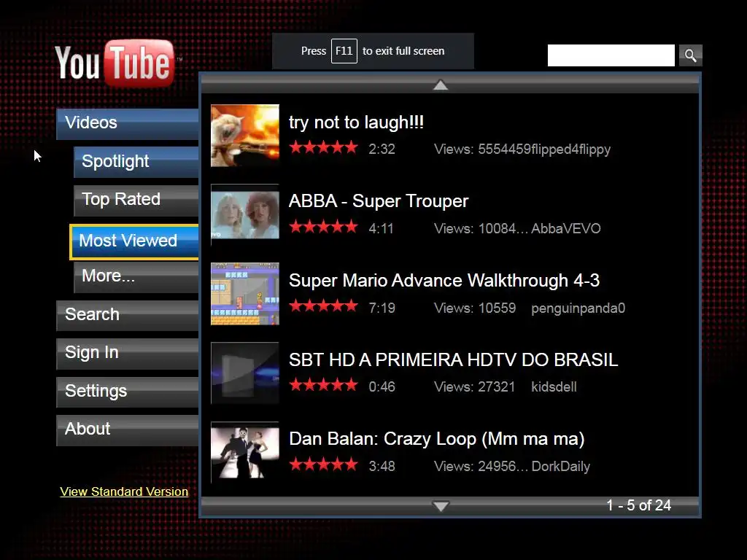Open the About menu item
Viewport: 747px width, 560px height.
127,430
